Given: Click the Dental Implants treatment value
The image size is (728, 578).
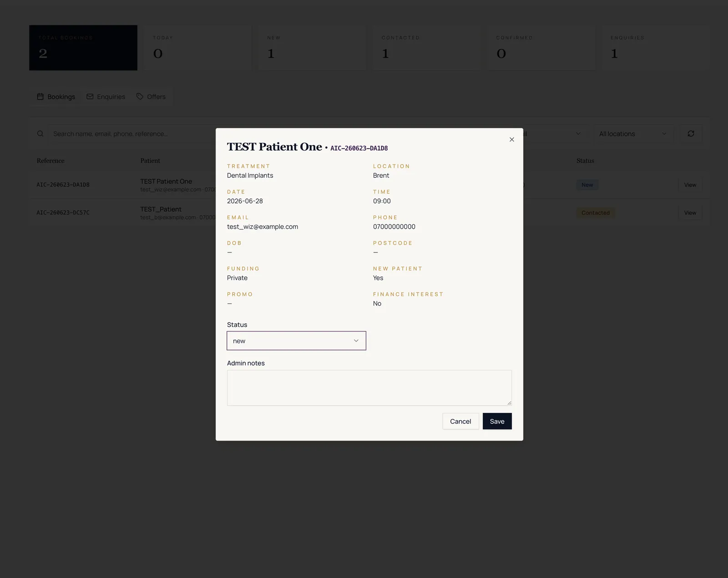Looking at the screenshot, I should (250, 176).
